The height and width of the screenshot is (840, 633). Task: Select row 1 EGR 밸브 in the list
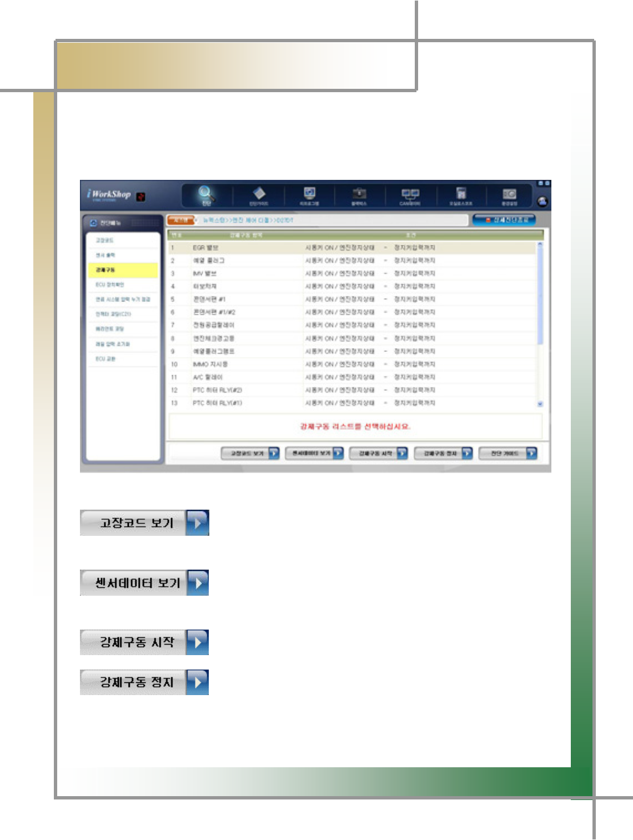352,248
